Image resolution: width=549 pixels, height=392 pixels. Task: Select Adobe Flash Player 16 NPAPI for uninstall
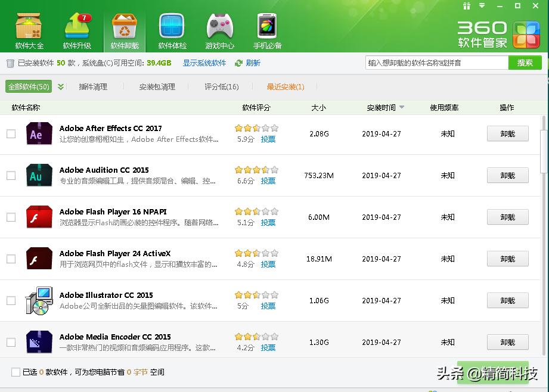tap(11, 217)
